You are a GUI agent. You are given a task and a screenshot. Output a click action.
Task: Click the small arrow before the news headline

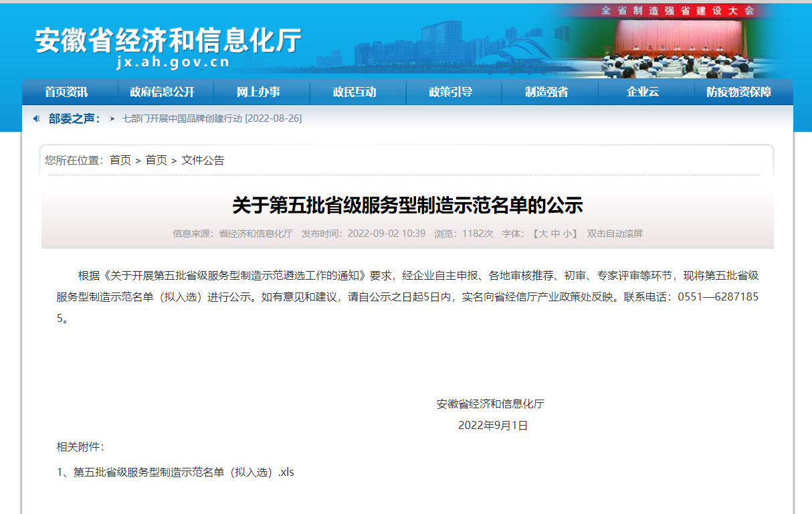[112, 118]
